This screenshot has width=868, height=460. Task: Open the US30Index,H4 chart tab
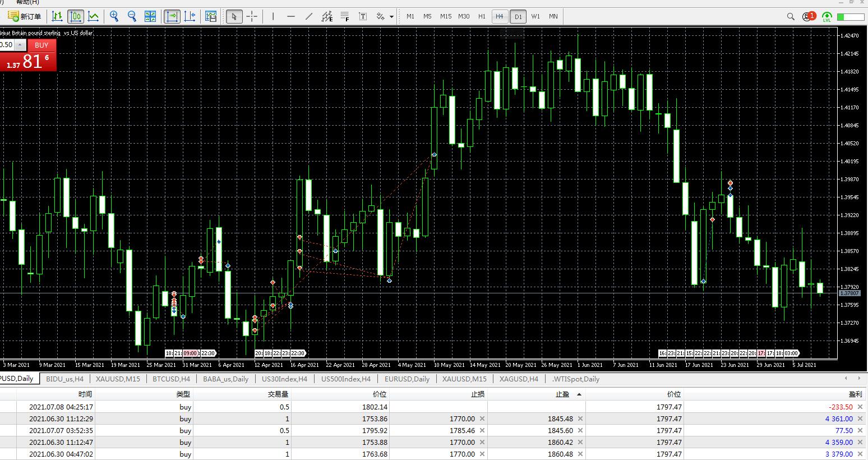pos(285,379)
